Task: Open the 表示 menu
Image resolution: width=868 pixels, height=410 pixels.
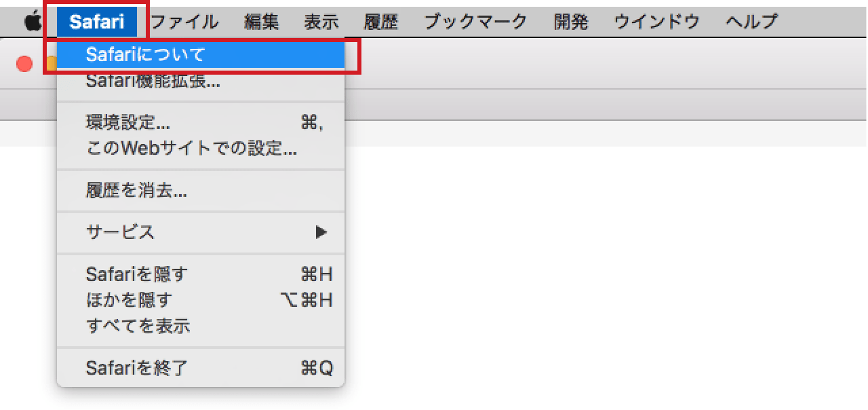Action: 321,22
